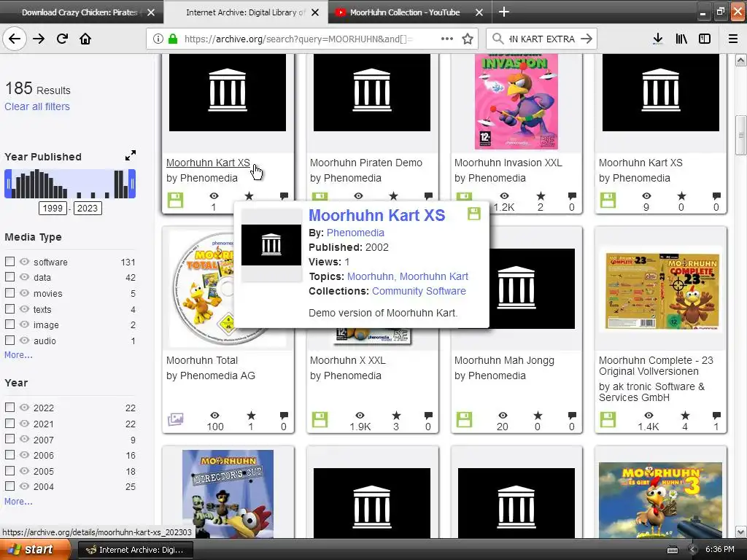Open Phenomedia creator link in tooltip
Image resolution: width=747 pixels, height=560 pixels.
point(355,233)
